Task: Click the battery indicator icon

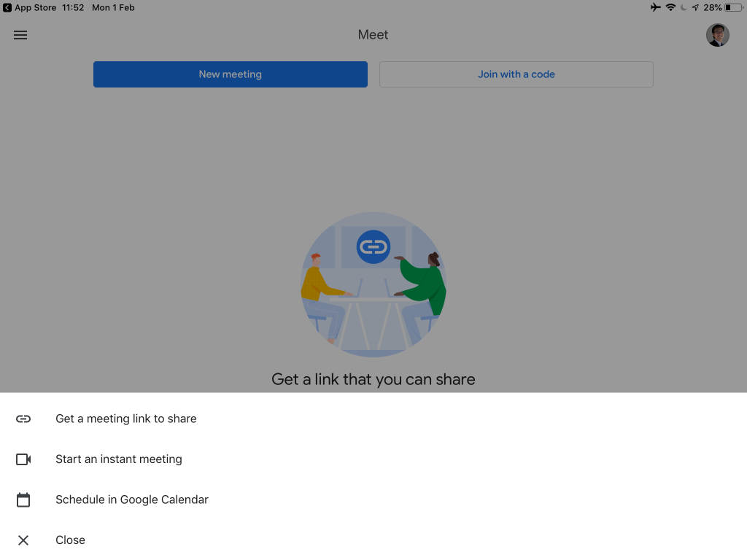Action: 730,8
